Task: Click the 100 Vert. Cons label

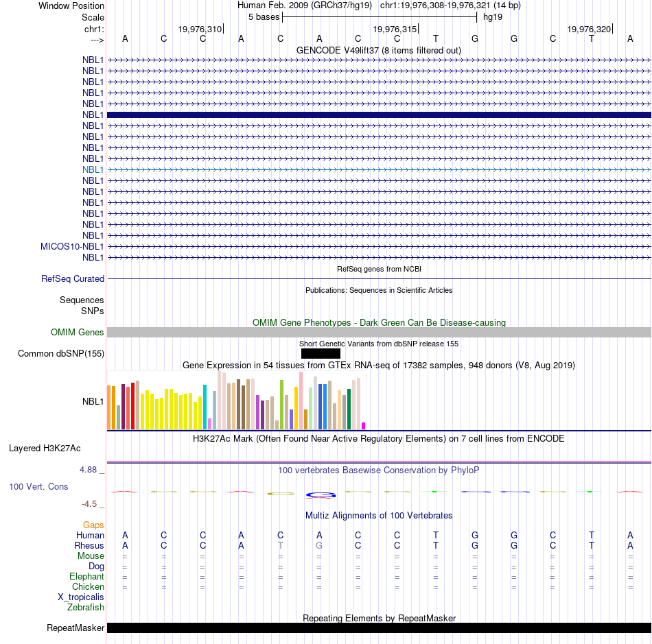Action: tap(38, 486)
